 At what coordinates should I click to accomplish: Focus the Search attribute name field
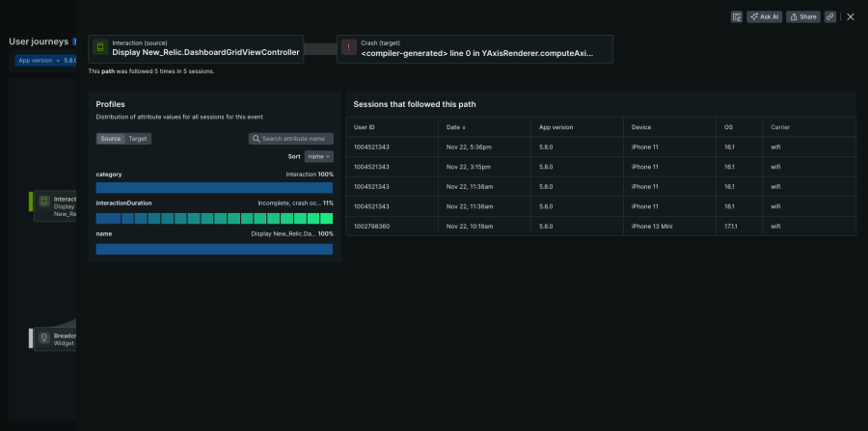click(x=295, y=139)
